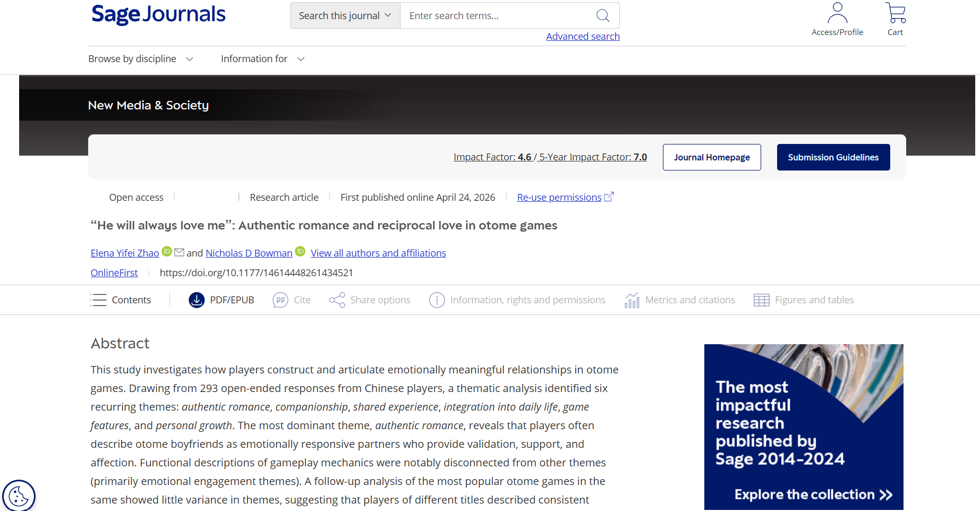Click the Sage 2014-2024 collection ad banner

click(x=804, y=427)
